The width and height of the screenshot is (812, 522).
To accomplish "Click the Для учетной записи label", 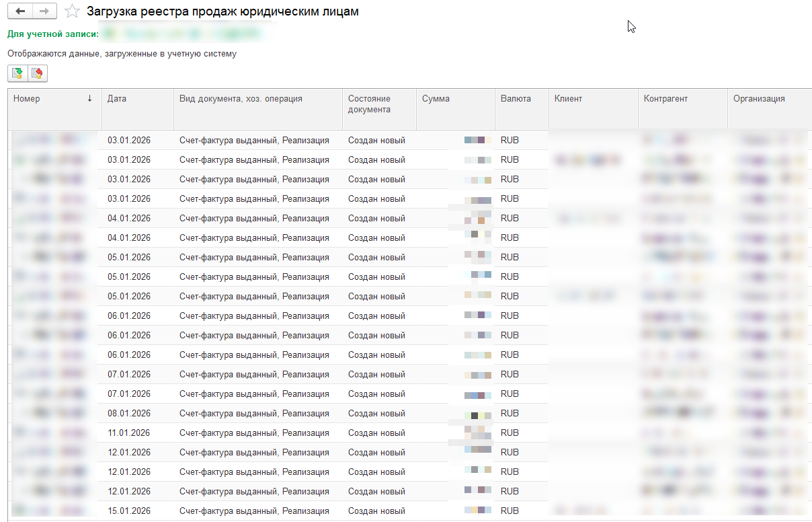I will coord(53,34).
